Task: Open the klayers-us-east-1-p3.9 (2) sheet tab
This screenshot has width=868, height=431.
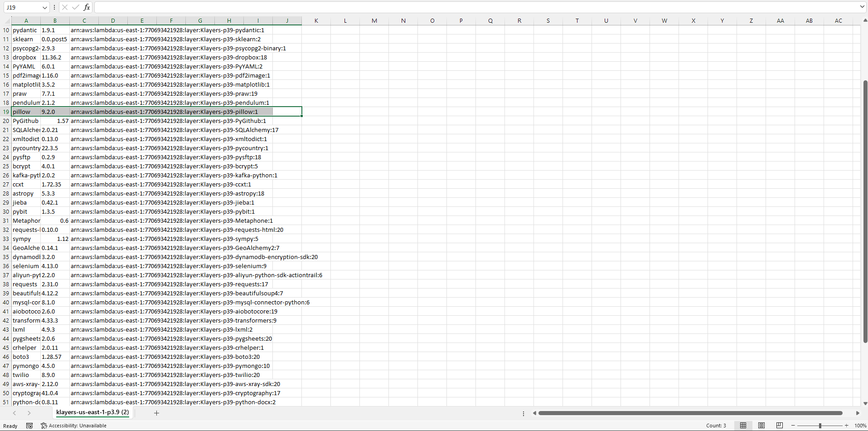Action: pos(92,412)
